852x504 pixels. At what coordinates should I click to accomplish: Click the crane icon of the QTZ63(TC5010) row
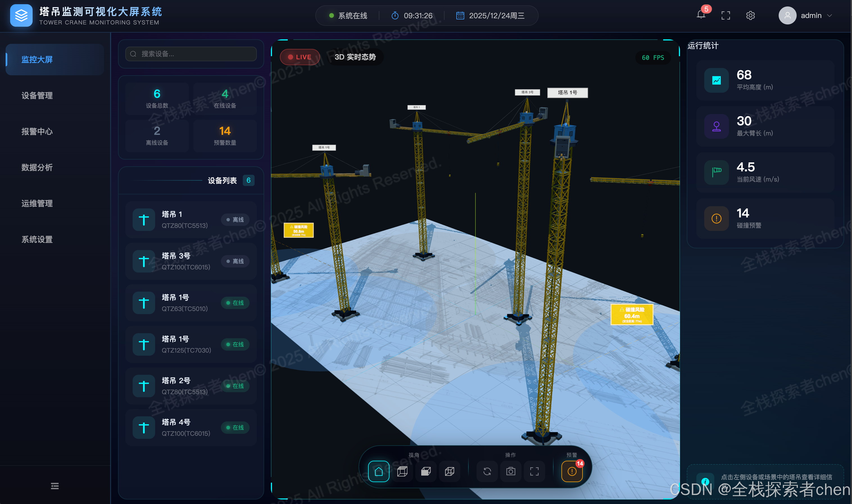click(144, 303)
